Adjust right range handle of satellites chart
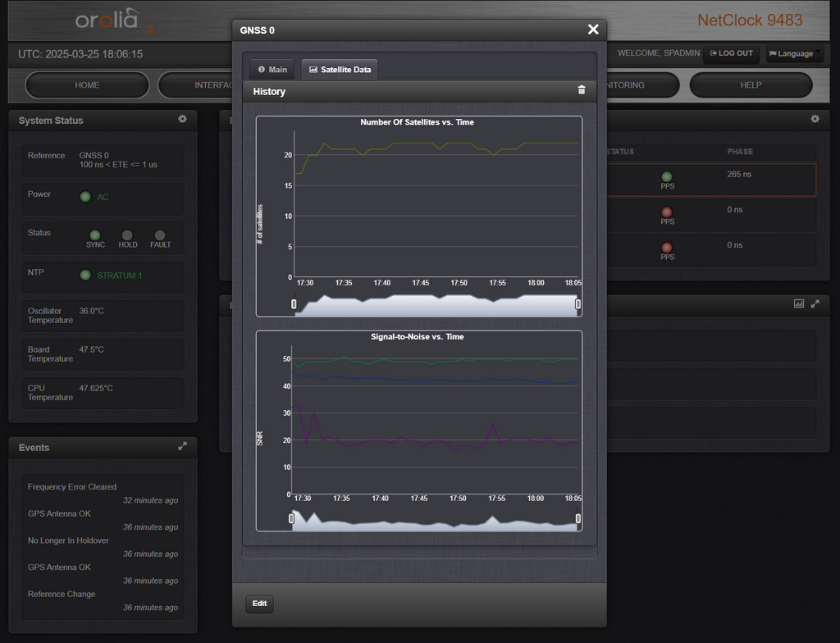The width and height of the screenshot is (840, 643). (x=578, y=303)
